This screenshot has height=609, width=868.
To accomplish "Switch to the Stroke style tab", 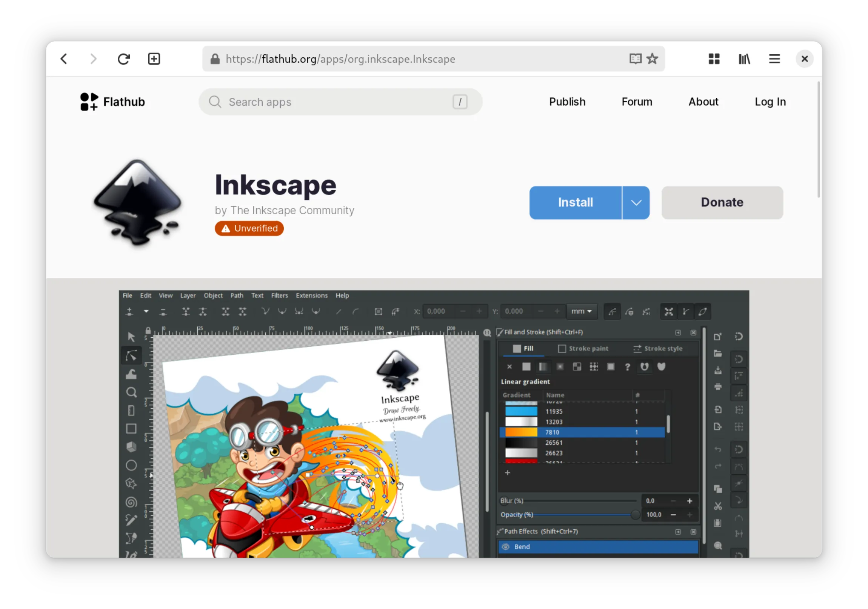I will coord(658,349).
